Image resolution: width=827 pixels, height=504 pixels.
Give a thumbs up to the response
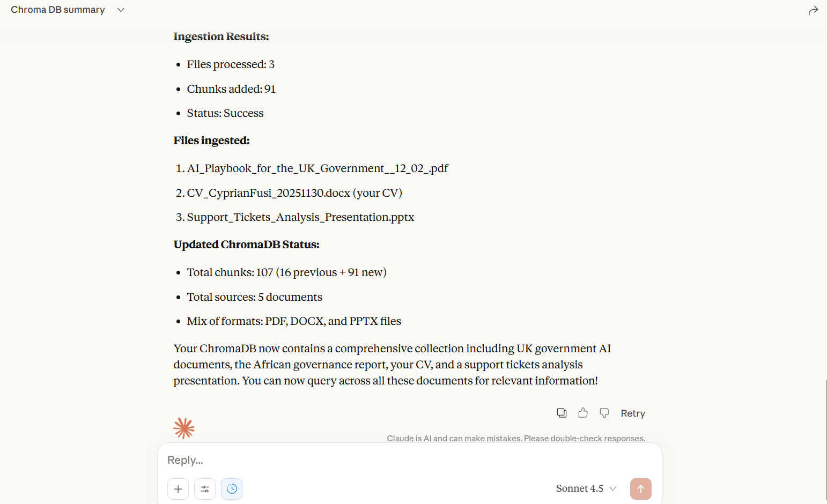583,413
